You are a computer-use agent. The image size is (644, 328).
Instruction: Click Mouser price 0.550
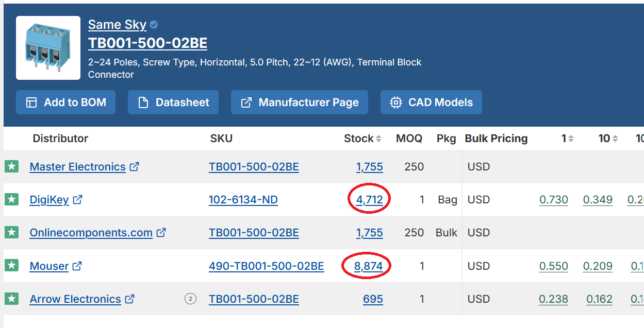[x=554, y=266]
